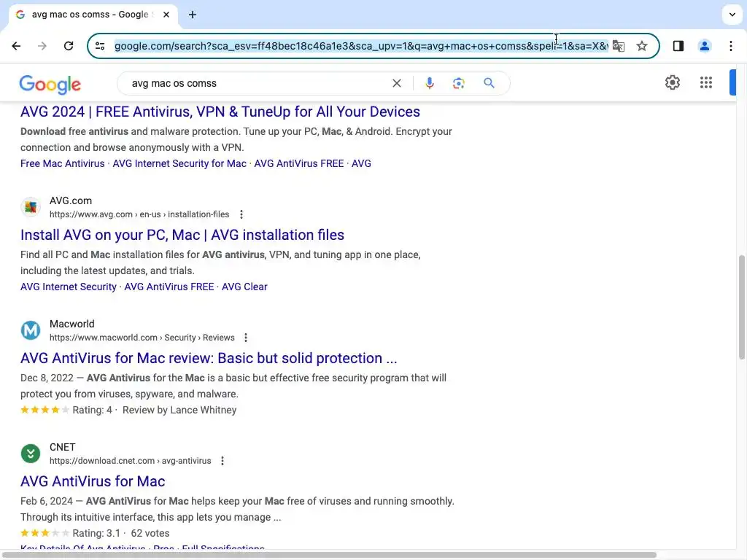This screenshot has width=747, height=560.
Task: Open the 'Free Mac Antivirus' sitelink
Action: [x=63, y=163]
